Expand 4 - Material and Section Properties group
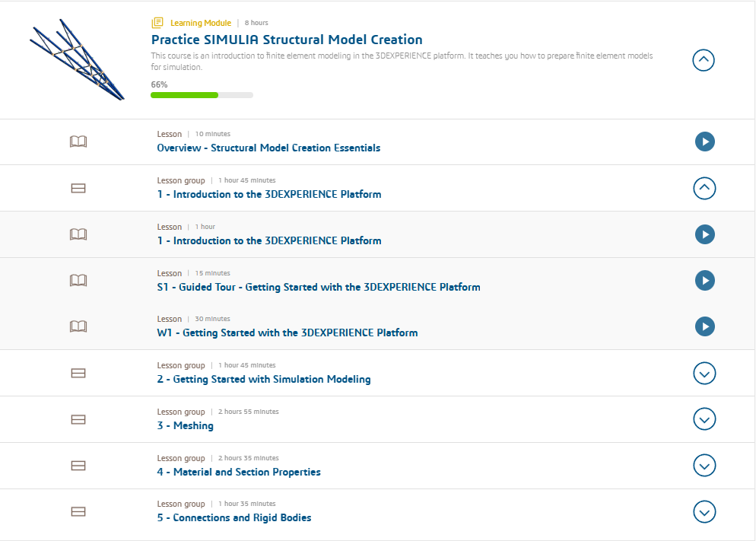The width and height of the screenshot is (756, 541). coord(704,466)
